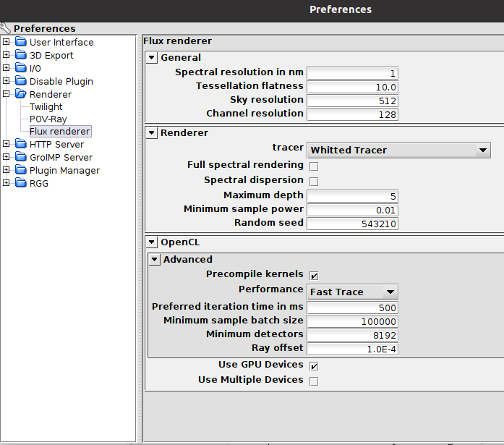
Task: Click the Disable Plugin folder icon
Action: point(20,81)
